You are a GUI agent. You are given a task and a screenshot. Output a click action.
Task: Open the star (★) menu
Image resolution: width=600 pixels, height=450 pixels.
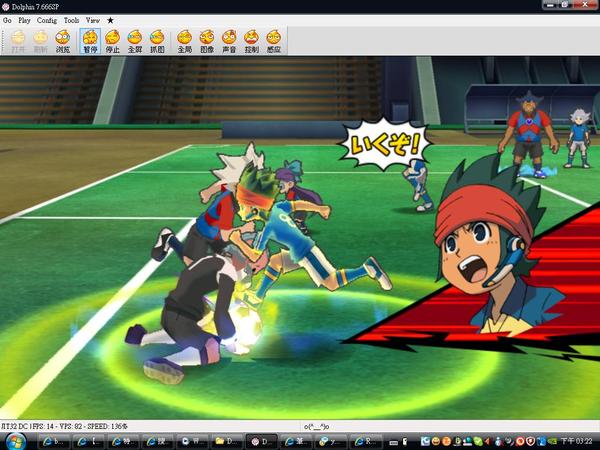click(110, 20)
